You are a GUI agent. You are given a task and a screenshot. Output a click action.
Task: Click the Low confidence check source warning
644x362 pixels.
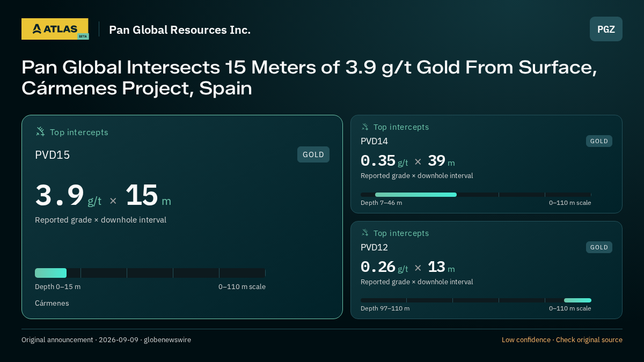pyautogui.click(x=562, y=339)
